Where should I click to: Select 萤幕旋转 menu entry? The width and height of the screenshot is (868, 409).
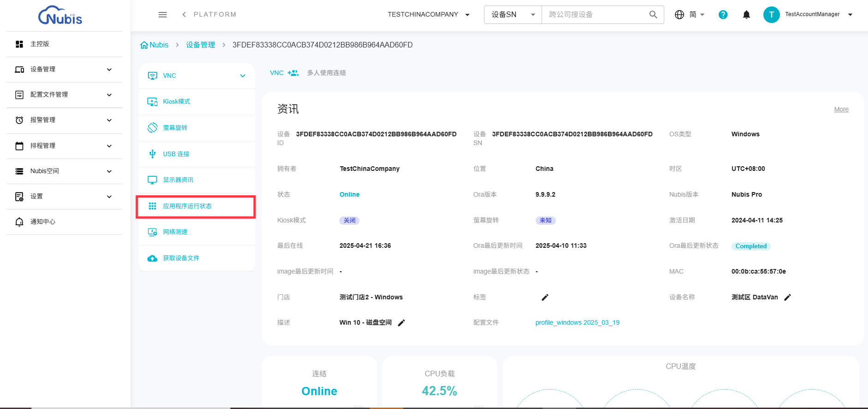coord(197,128)
